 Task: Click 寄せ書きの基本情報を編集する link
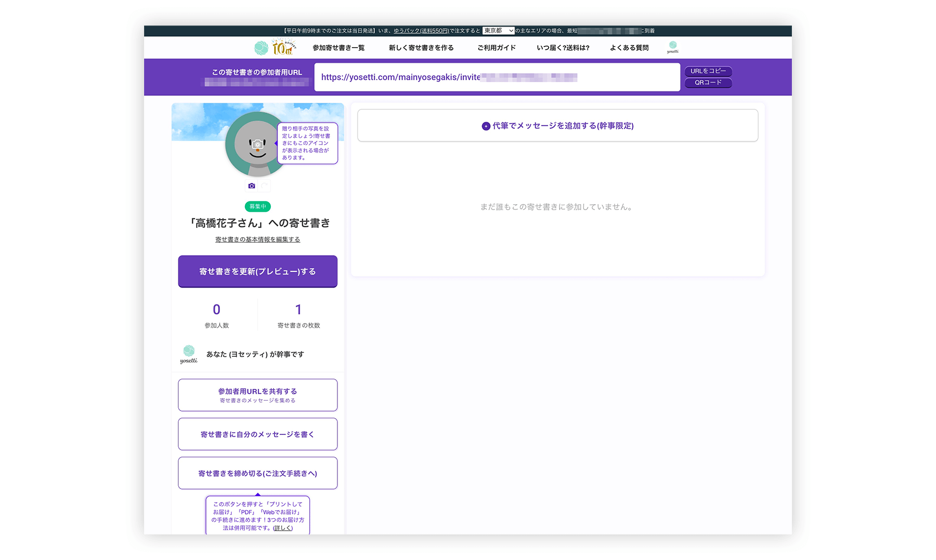point(258,239)
